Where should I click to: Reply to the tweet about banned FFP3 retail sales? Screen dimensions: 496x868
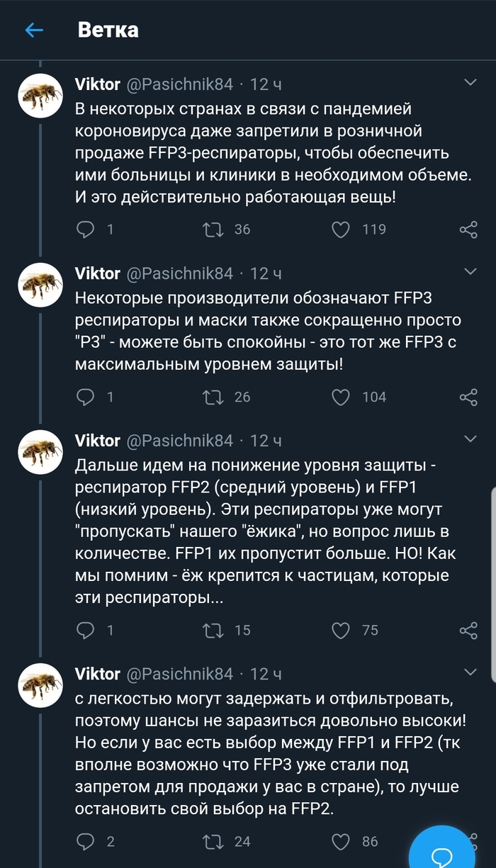pos(86,229)
